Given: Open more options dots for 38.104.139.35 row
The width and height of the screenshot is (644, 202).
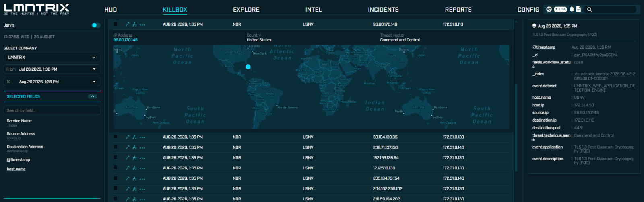Looking at the screenshot, I should (x=142, y=137).
